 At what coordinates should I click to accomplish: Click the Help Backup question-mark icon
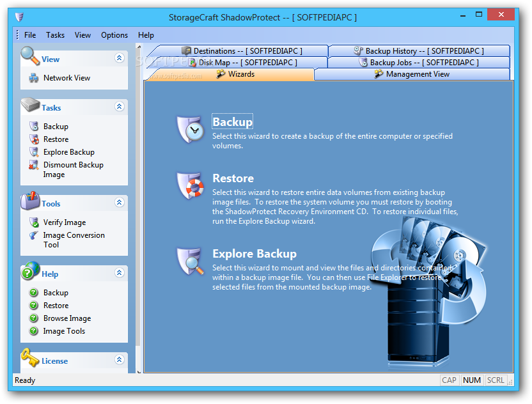point(34,292)
